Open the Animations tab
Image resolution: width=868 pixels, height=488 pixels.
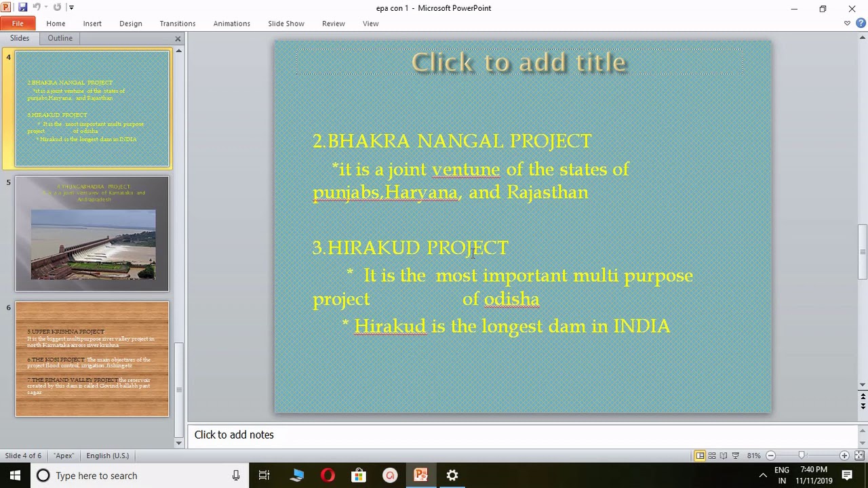click(232, 24)
